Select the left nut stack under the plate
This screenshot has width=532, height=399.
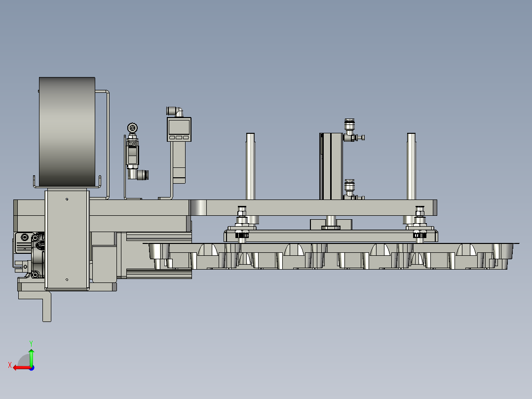point(242,224)
